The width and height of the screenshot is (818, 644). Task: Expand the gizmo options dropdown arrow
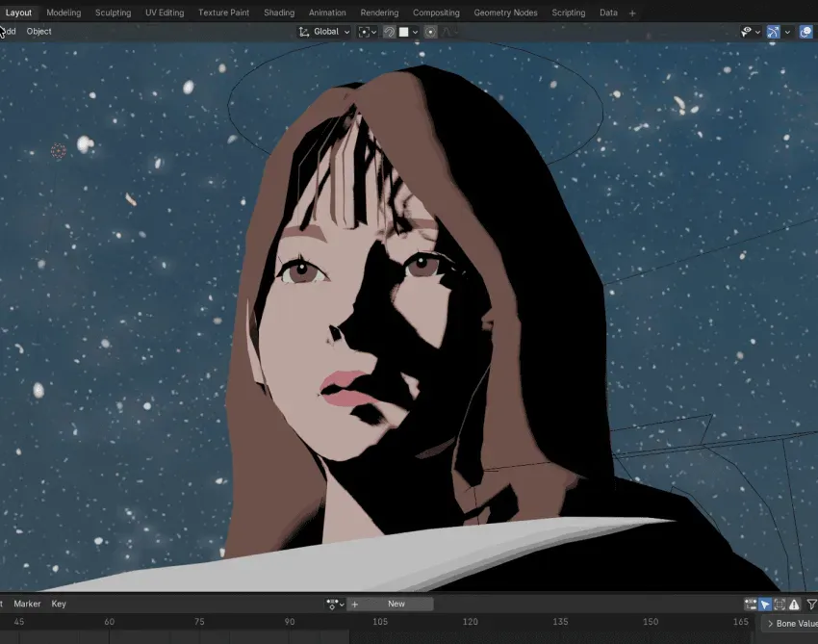[788, 32]
